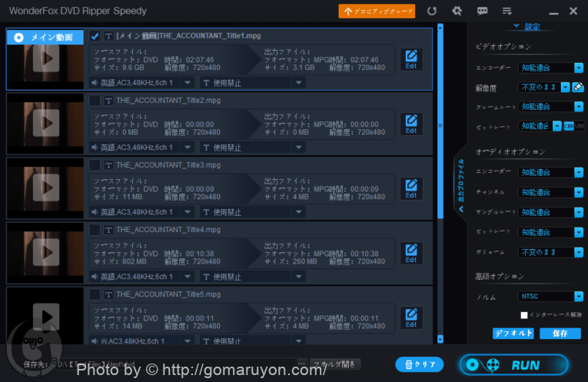Check the Title2.mpg checkbox
This screenshot has height=382, width=588.
pyautogui.click(x=95, y=101)
